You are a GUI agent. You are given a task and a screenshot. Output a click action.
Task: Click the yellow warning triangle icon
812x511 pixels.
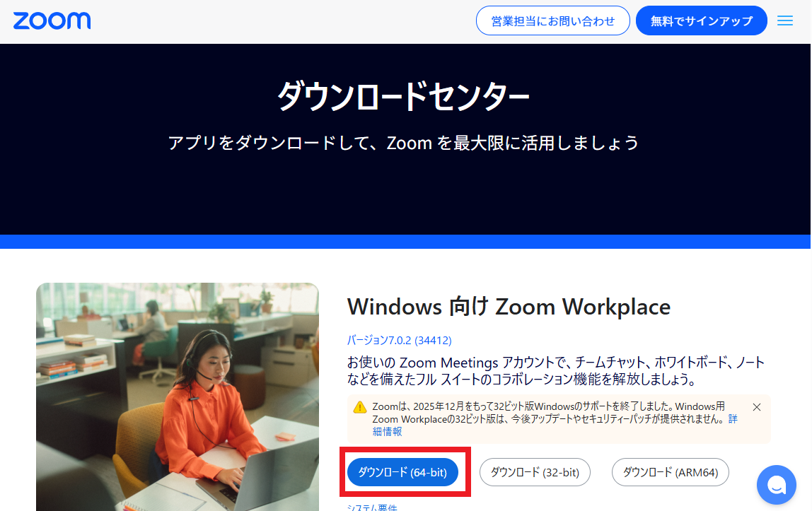(360, 407)
